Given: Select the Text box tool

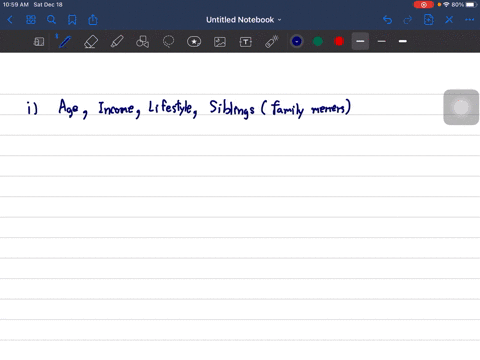Looking at the screenshot, I should tap(246, 42).
